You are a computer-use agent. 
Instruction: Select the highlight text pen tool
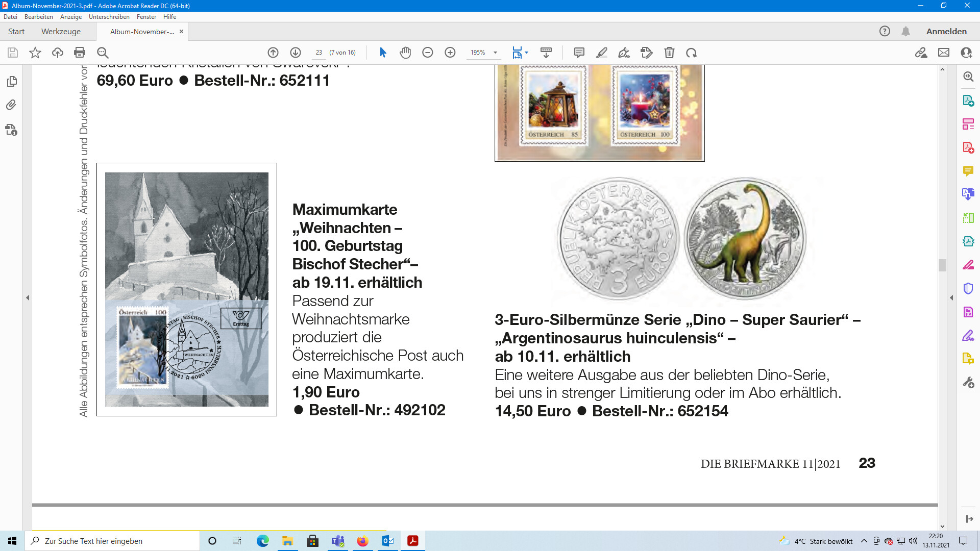[x=601, y=53]
